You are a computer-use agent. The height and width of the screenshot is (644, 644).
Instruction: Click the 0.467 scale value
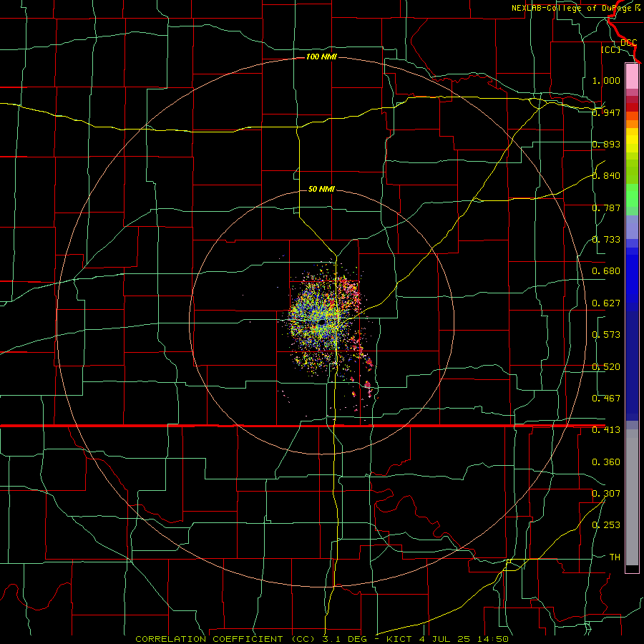pyautogui.click(x=606, y=399)
